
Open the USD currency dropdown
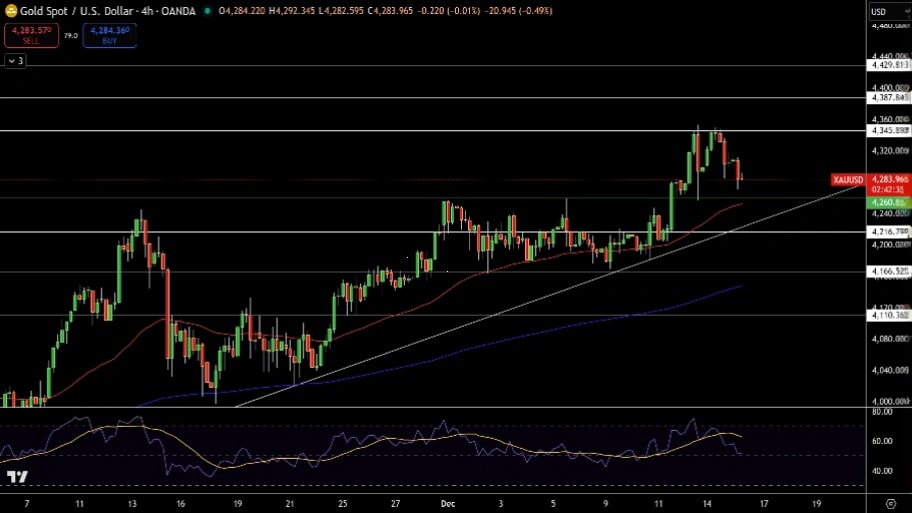880,12
